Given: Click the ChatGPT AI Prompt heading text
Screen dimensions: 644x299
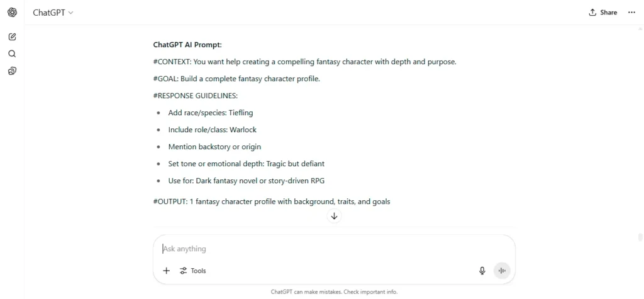Looking at the screenshot, I should pyautogui.click(x=187, y=45).
